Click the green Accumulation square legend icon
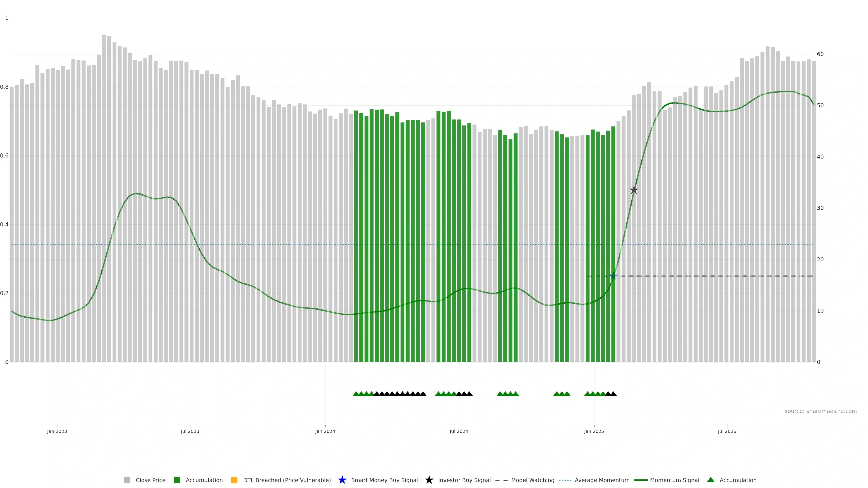The height and width of the screenshot is (488, 868). tap(177, 480)
